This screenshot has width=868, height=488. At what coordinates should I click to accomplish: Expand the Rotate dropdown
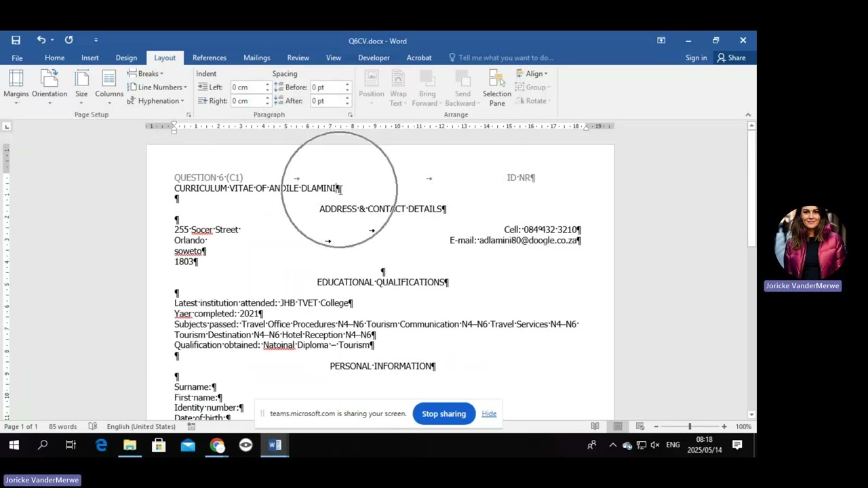click(x=533, y=100)
